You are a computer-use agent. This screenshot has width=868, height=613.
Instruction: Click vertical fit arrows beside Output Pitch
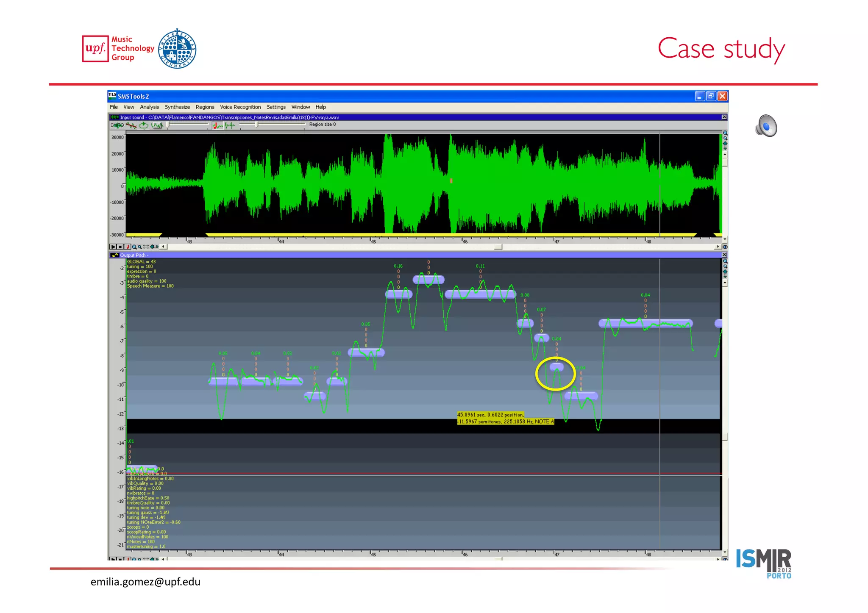(x=725, y=273)
